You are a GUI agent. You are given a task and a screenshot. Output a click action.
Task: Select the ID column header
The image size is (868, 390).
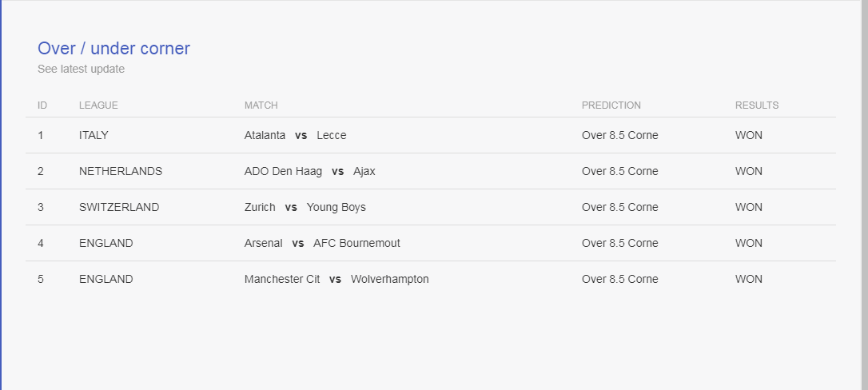click(x=42, y=105)
